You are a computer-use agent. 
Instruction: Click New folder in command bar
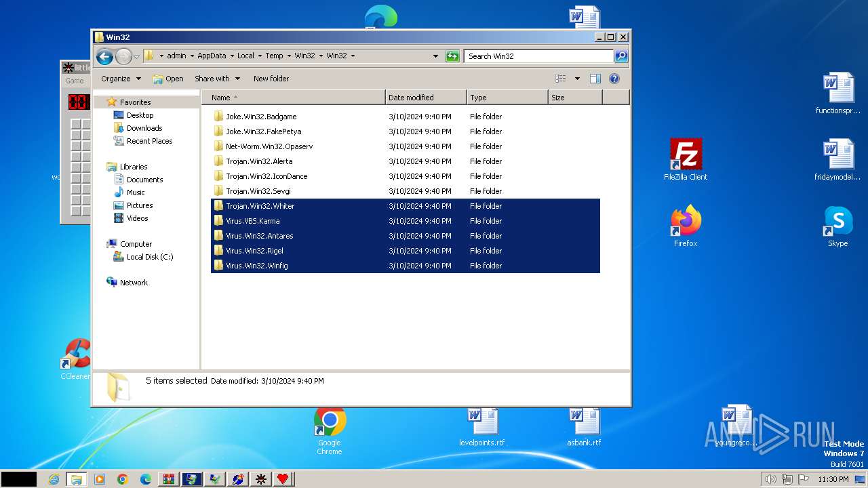point(271,79)
